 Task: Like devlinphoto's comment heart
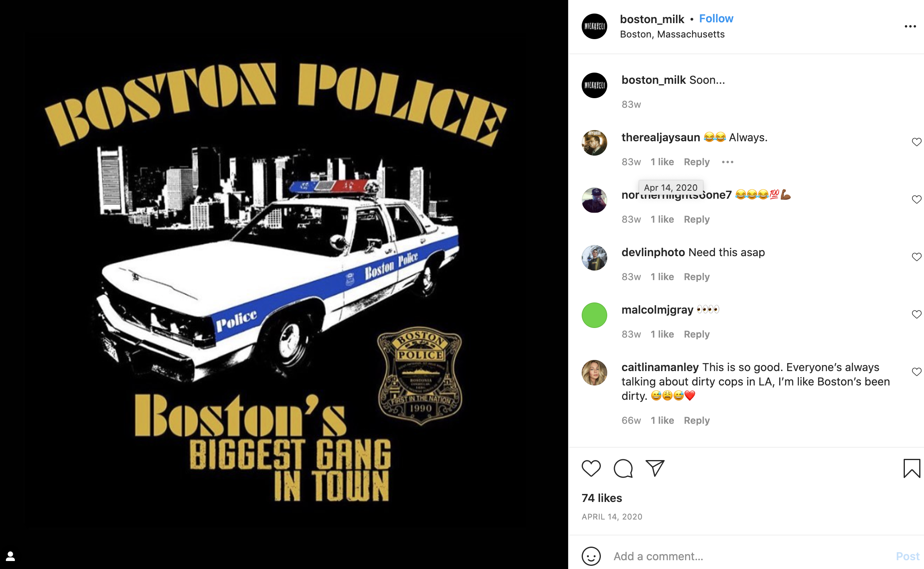coord(916,257)
